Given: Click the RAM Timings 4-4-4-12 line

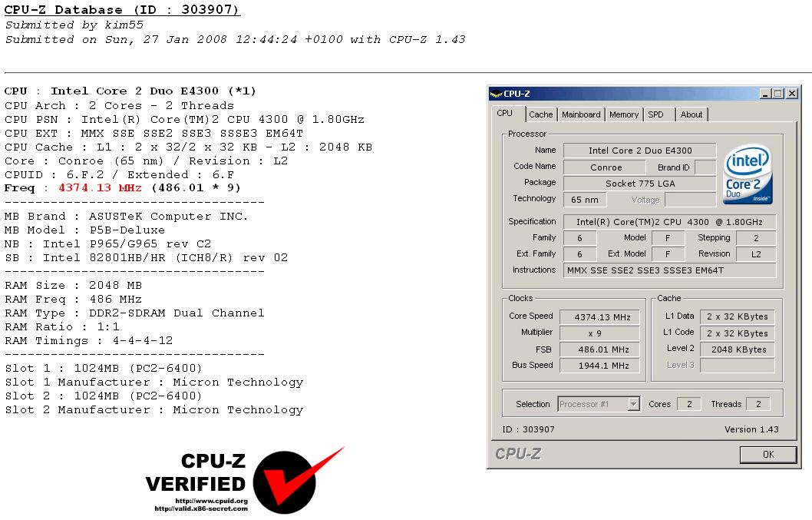Looking at the screenshot, I should 88,340.
